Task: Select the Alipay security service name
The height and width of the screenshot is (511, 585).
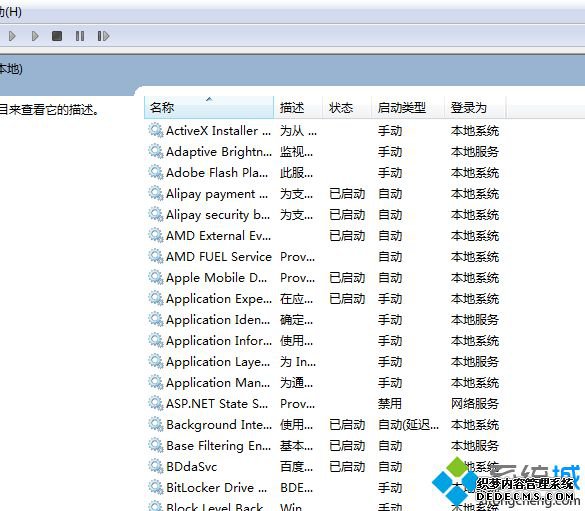Action: click(218, 215)
